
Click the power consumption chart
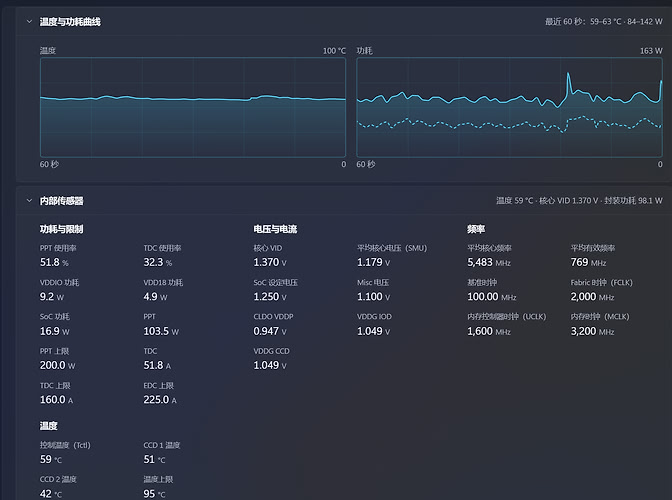click(510, 107)
